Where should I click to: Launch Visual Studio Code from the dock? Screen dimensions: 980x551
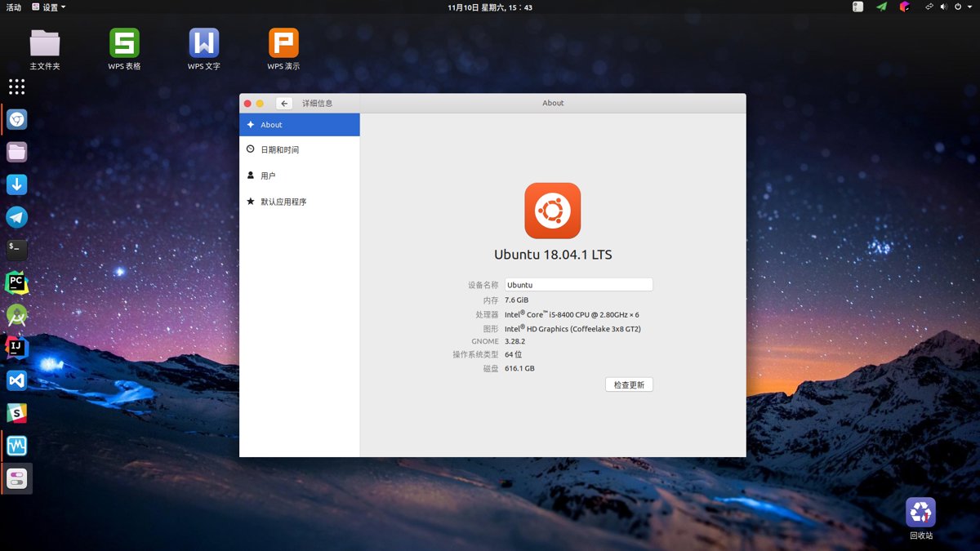tap(17, 380)
